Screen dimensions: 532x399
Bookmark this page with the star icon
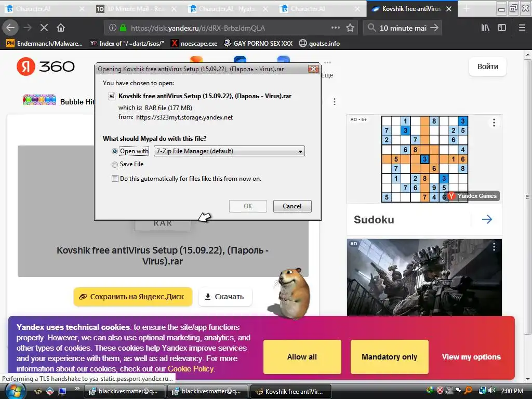tap(350, 28)
